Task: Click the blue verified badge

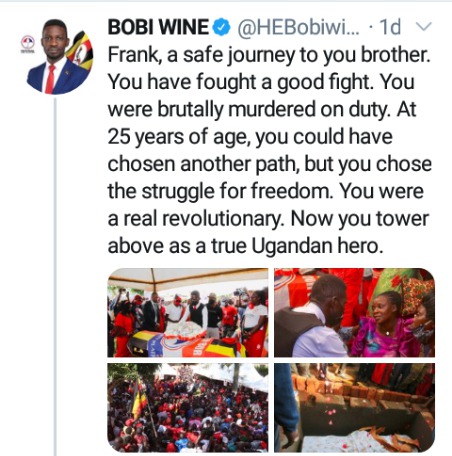Action: point(221,27)
